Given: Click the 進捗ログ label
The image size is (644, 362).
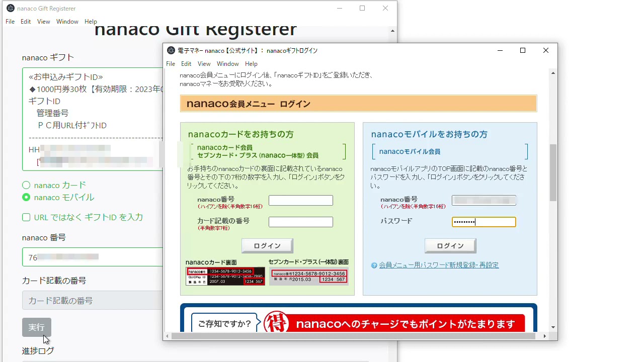Looking at the screenshot, I should [38, 350].
